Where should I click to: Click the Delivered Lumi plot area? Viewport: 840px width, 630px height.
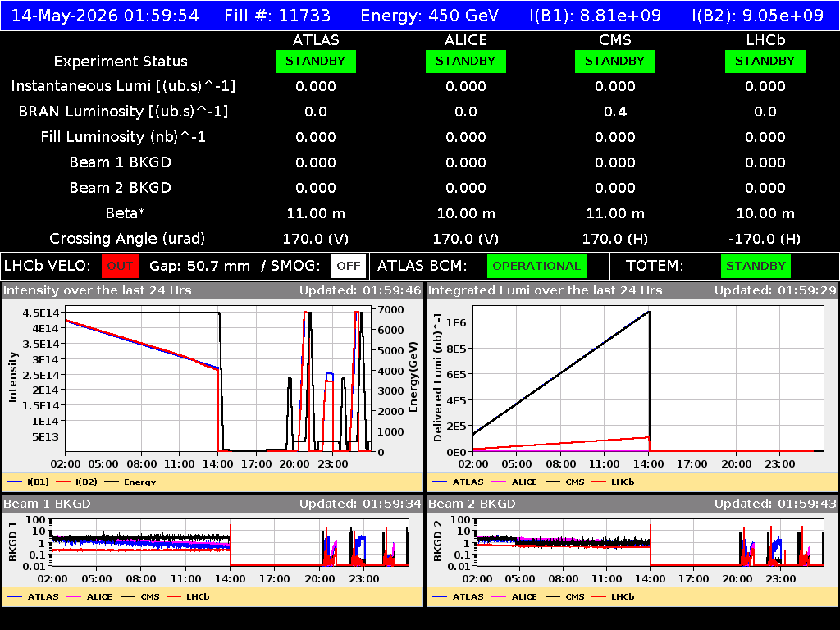tap(648, 379)
